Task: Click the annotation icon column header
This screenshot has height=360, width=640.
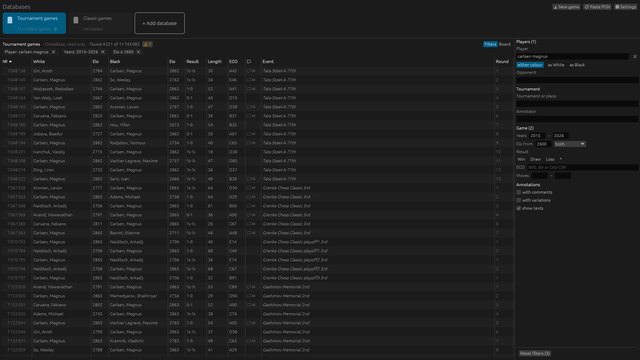Action: coord(249,62)
